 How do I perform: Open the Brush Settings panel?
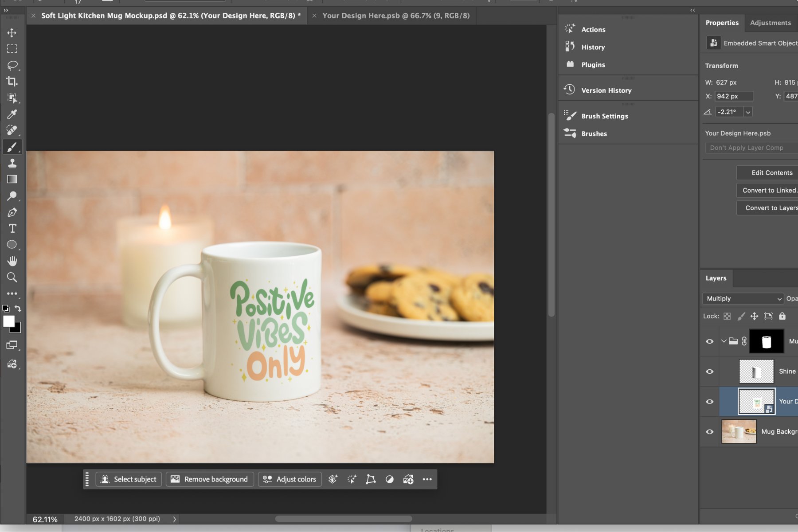(604, 116)
